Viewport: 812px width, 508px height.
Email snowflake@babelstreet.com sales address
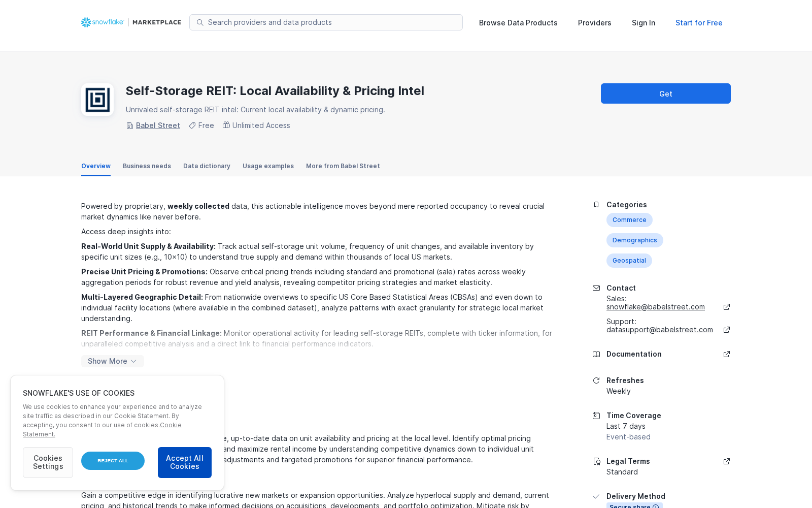(x=656, y=307)
